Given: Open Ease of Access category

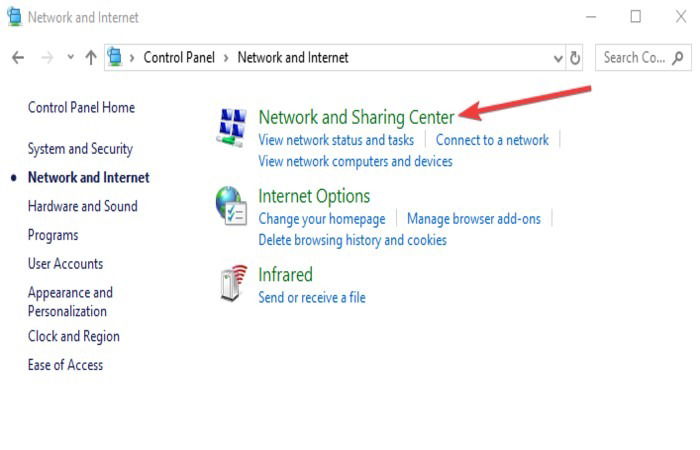Looking at the screenshot, I should (65, 365).
